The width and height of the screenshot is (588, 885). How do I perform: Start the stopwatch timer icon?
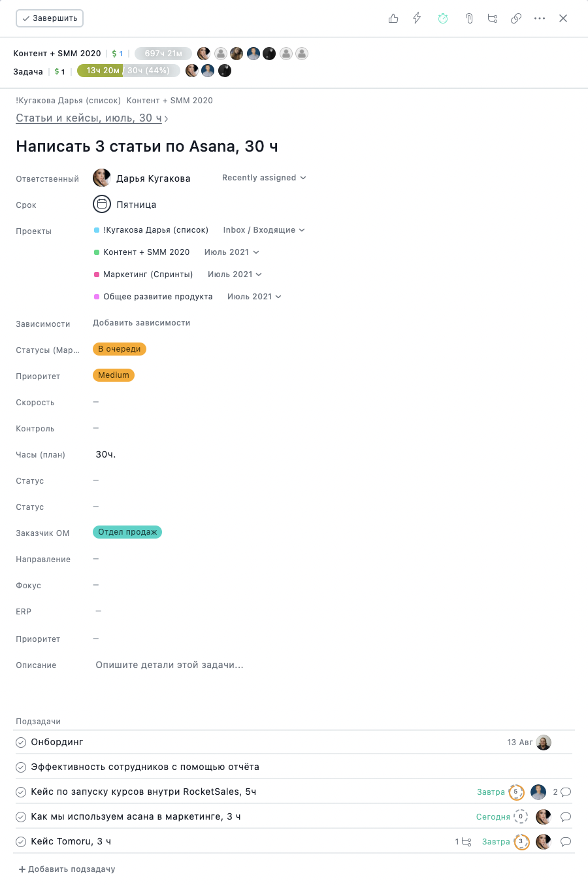click(443, 18)
